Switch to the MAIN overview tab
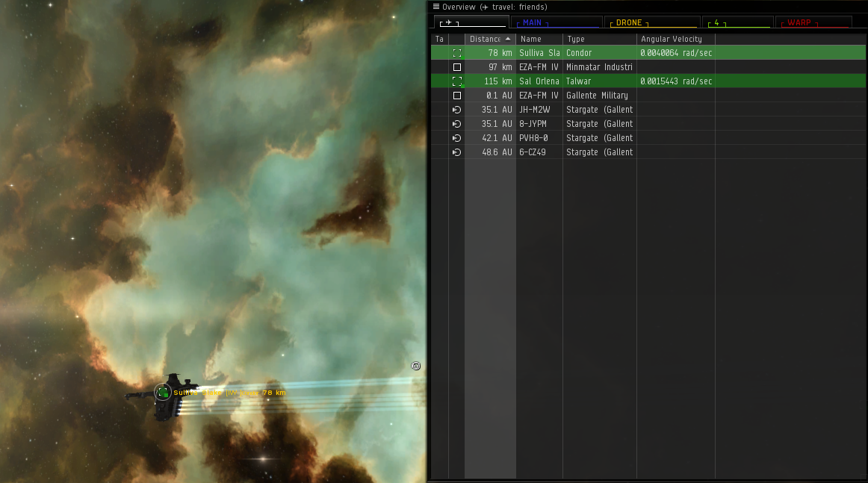 [x=556, y=22]
